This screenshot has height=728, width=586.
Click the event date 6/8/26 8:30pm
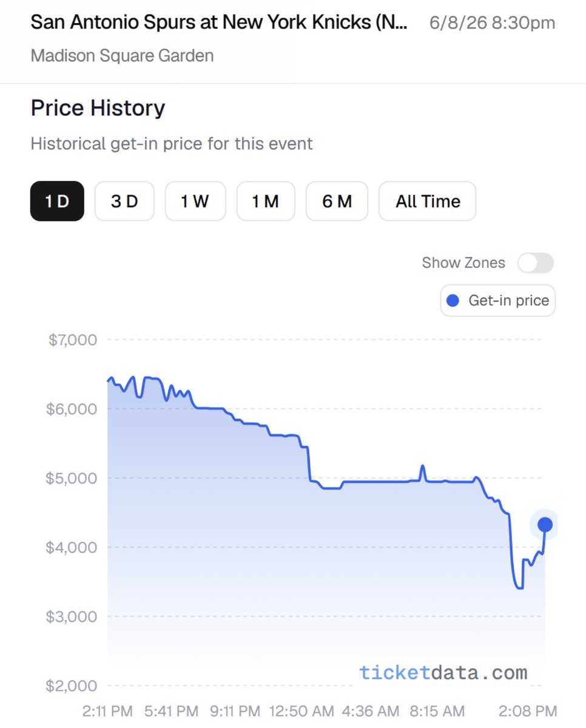pos(492,24)
